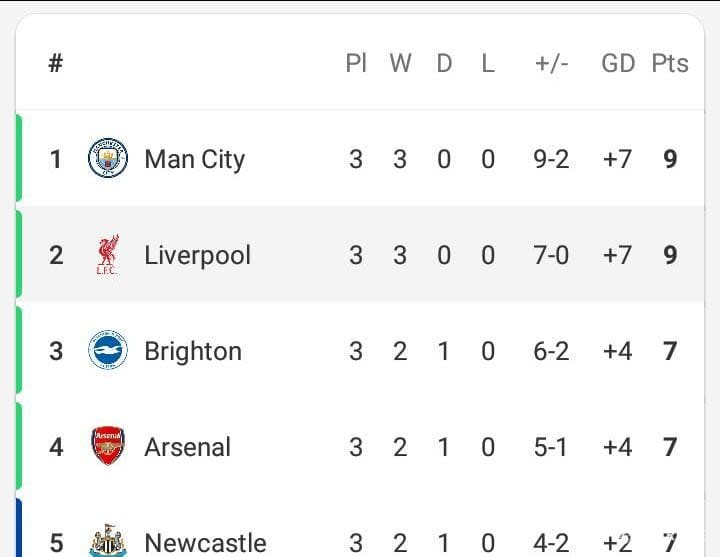
Task: Click the Pl played column header
Action: point(356,63)
